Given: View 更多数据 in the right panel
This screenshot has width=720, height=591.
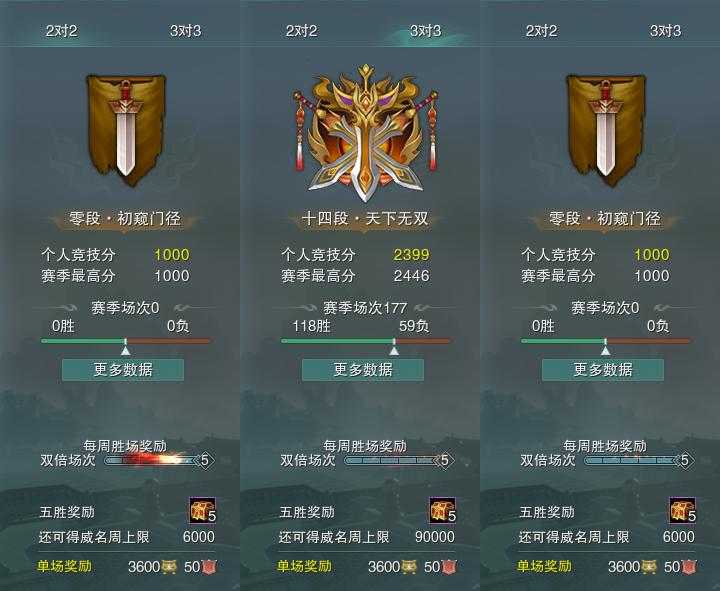Looking at the screenshot, I should (603, 370).
